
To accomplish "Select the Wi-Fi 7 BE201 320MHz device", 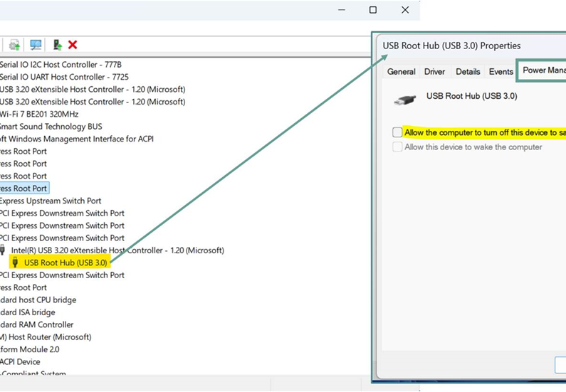I will (39, 114).
